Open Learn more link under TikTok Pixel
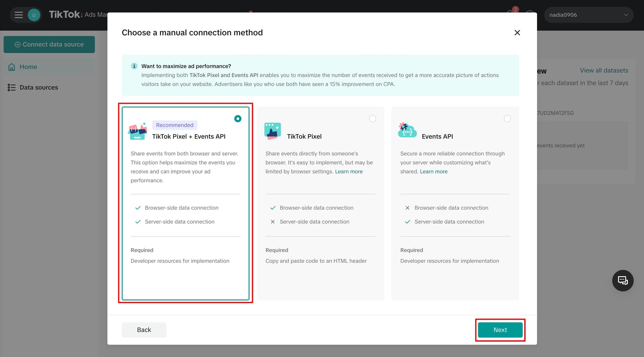The width and height of the screenshot is (644, 357). (349, 171)
